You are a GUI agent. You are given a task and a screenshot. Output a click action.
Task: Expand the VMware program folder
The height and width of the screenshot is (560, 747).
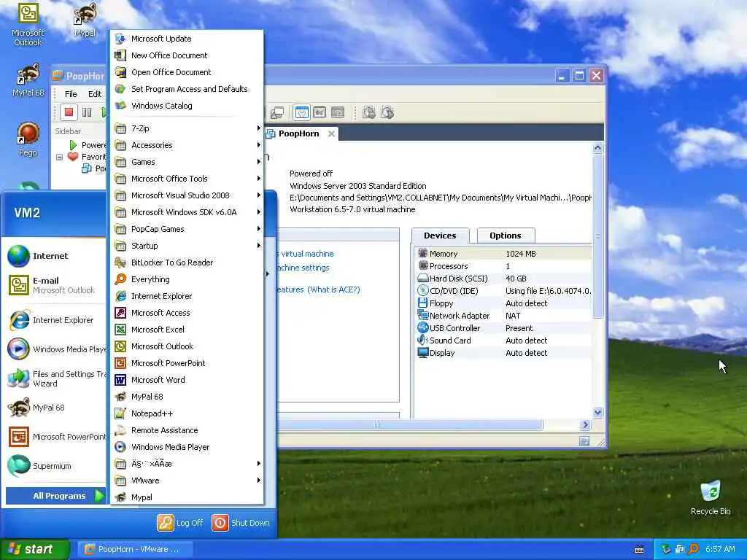click(x=187, y=481)
